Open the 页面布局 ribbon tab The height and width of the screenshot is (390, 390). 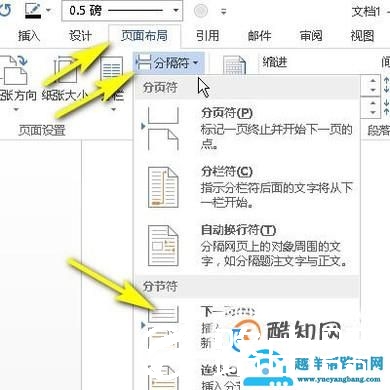coord(144,35)
